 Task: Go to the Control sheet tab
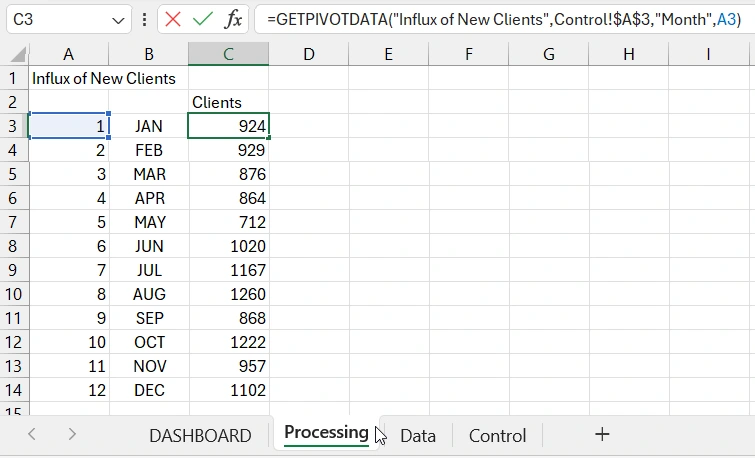(497, 435)
